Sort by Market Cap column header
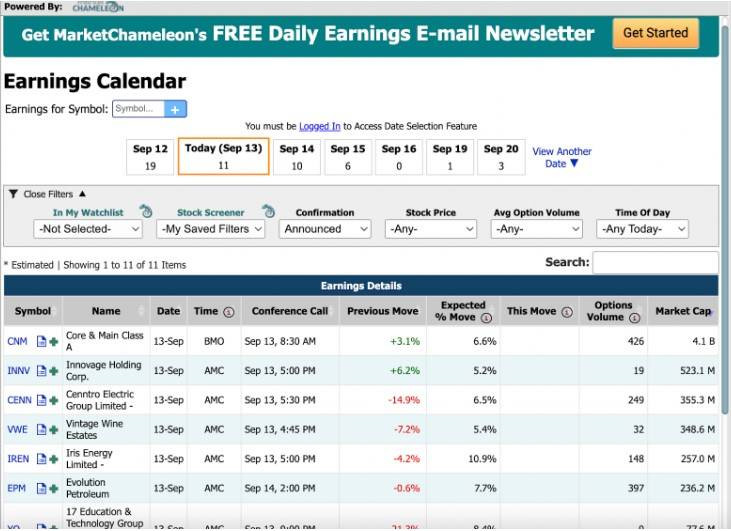731x531 pixels. coord(683,311)
